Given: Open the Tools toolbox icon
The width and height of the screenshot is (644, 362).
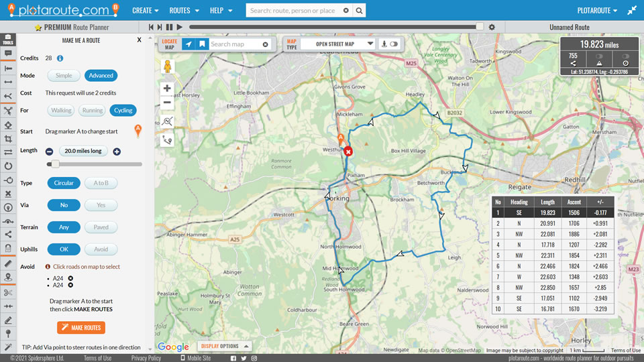Looking at the screenshot, I should (8, 39).
